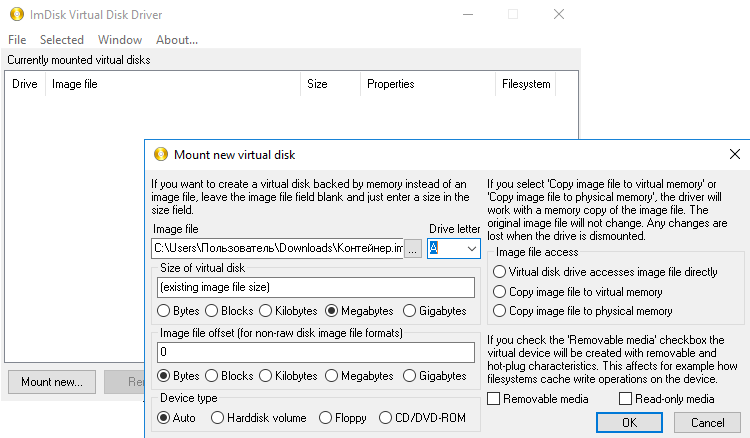Select Gigabytes for virtual disk size
750x438 pixels.
(x=434, y=311)
